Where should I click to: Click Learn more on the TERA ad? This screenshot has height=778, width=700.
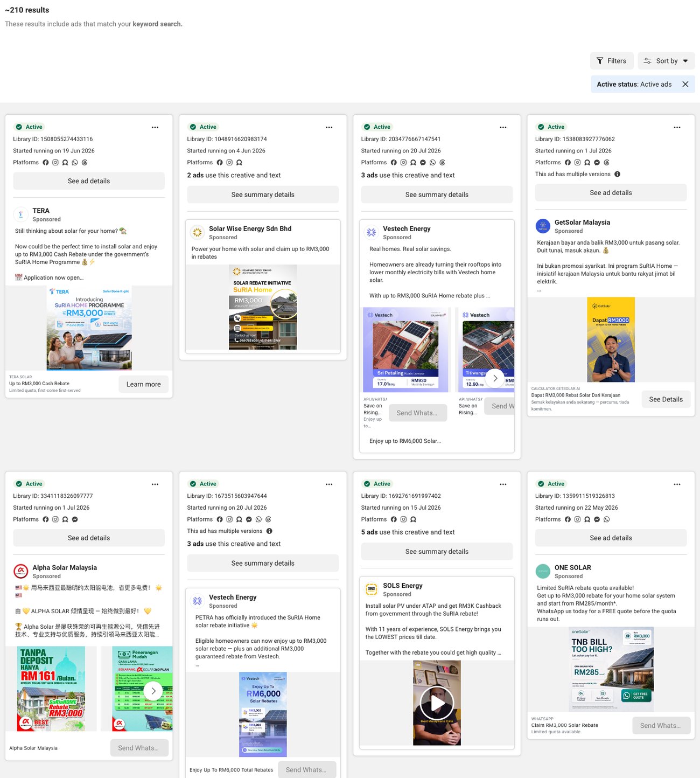[143, 384]
